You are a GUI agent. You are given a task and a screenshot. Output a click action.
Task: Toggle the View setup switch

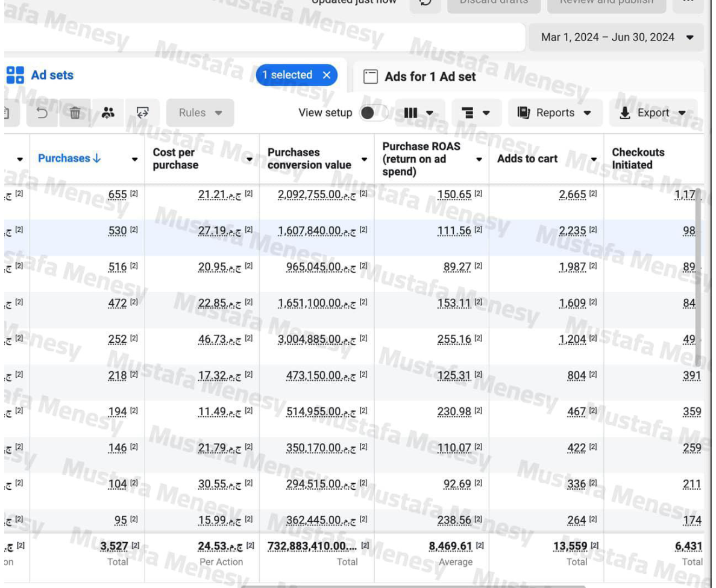pyautogui.click(x=372, y=113)
